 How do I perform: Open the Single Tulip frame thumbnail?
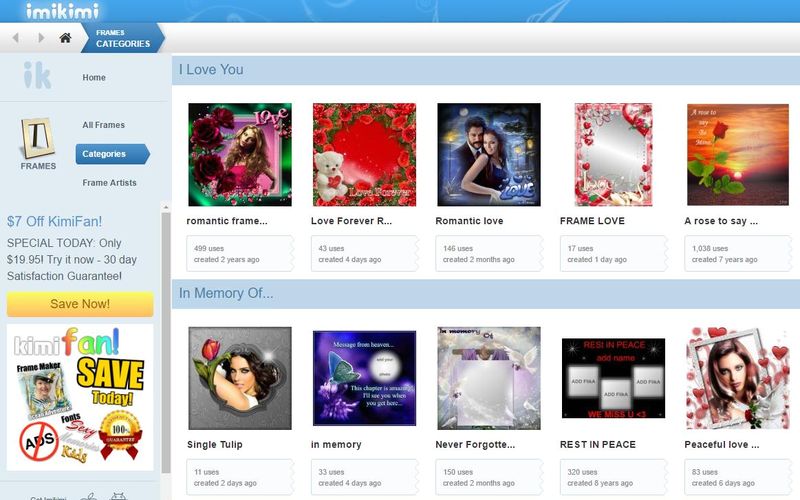pyautogui.click(x=240, y=378)
